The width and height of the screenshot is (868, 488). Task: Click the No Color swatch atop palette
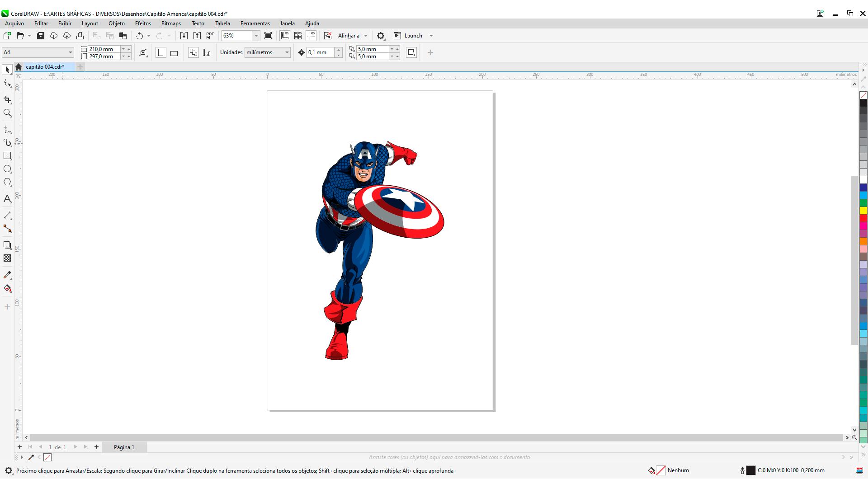(x=863, y=95)
